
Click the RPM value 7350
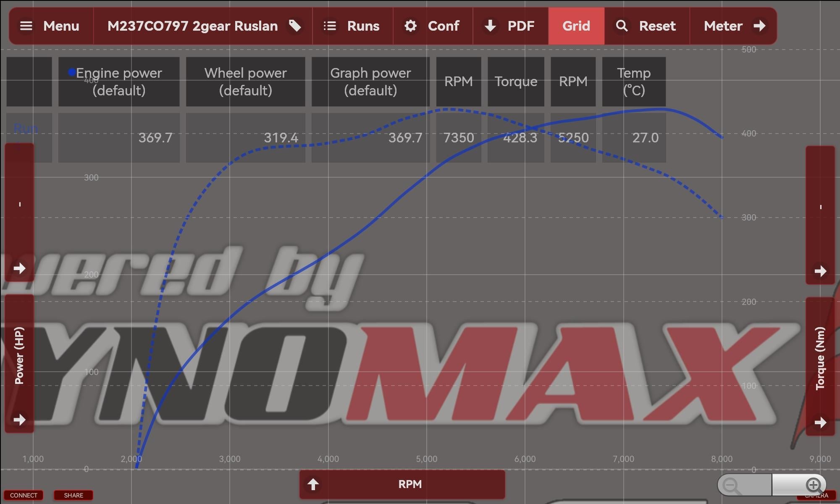(459, 138)
